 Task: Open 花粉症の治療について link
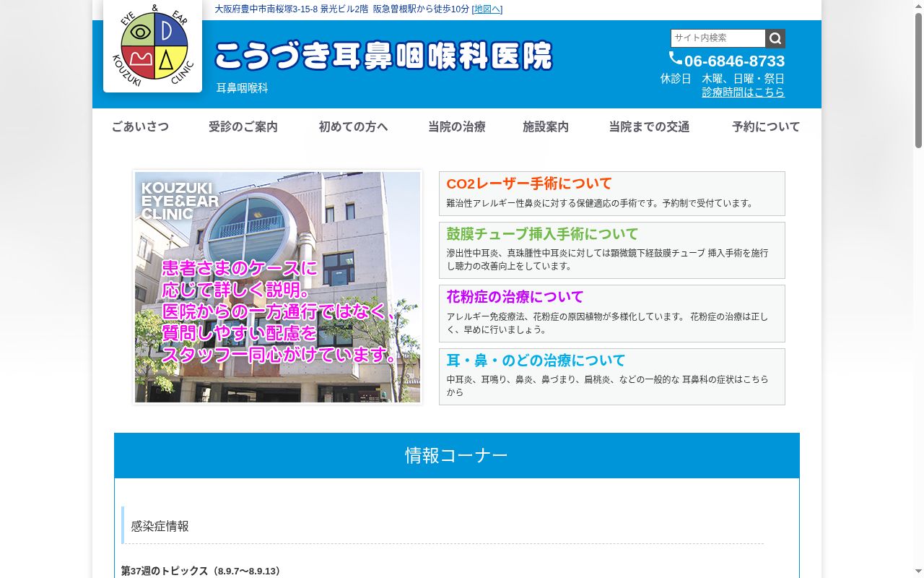click(515, 297)
